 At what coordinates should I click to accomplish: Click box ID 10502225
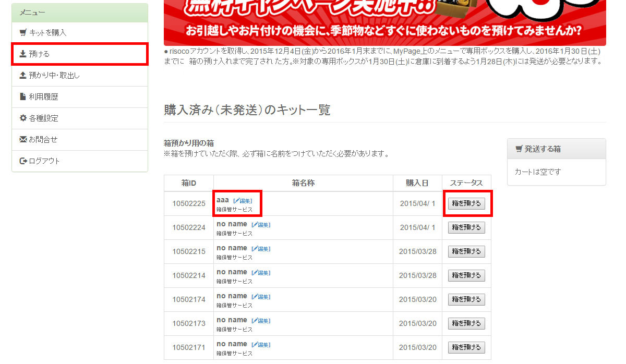click(189, 203)
